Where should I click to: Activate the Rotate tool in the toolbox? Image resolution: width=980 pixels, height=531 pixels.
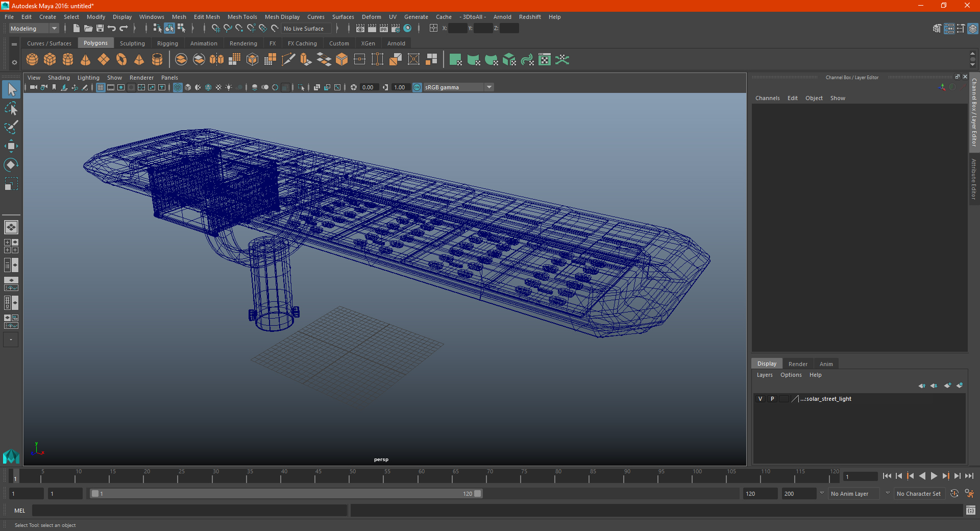point(11,165)
